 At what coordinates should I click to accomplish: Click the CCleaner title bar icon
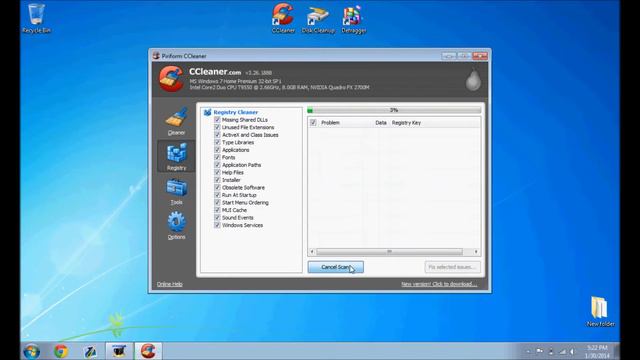click(156, 56)
